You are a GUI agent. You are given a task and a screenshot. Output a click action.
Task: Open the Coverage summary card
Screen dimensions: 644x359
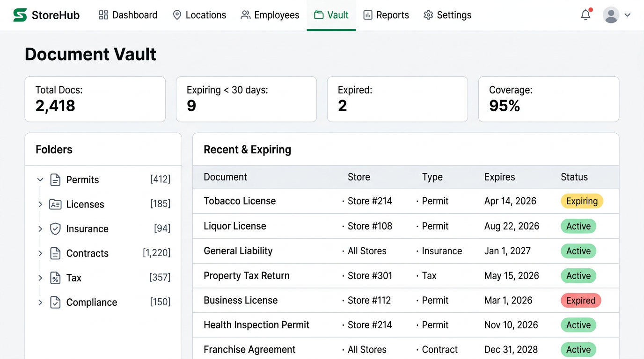pyautogui.click(x=549, y=99)
